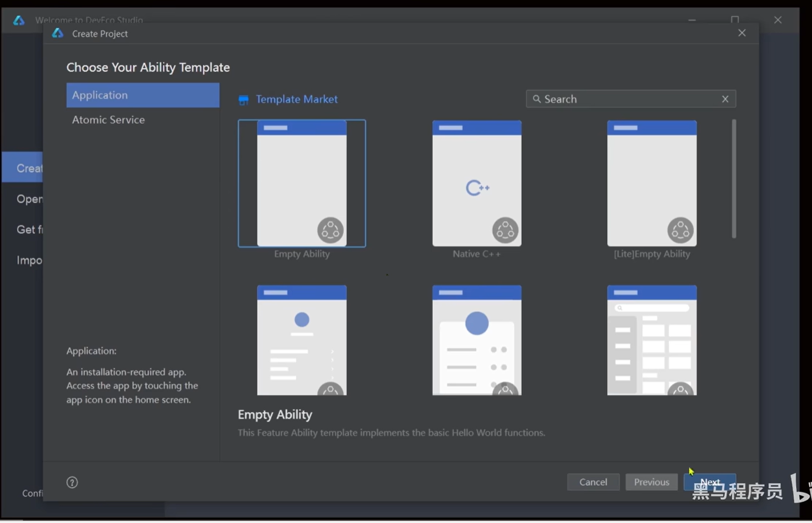Select the category grid template with sidebar
The height and width of the screenshot is (523, 812).
(x=651, y=340)
